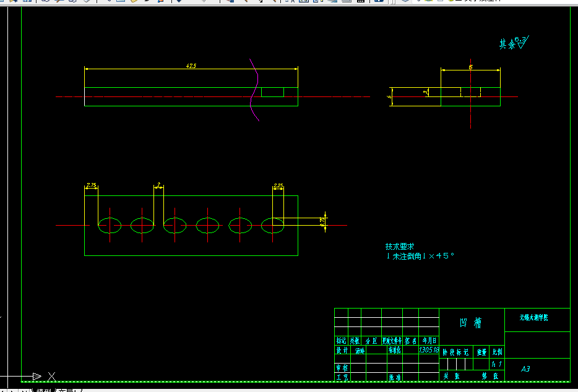This screenshot has height=392, width=578.
Task: Click the vertical 5 height dimension
Action: 389,97
